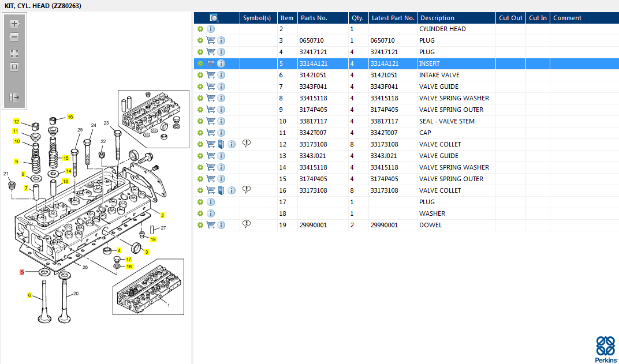Screen dimensions: 619x364
Task: Sort by the Description column header
Action: point(456,18)
